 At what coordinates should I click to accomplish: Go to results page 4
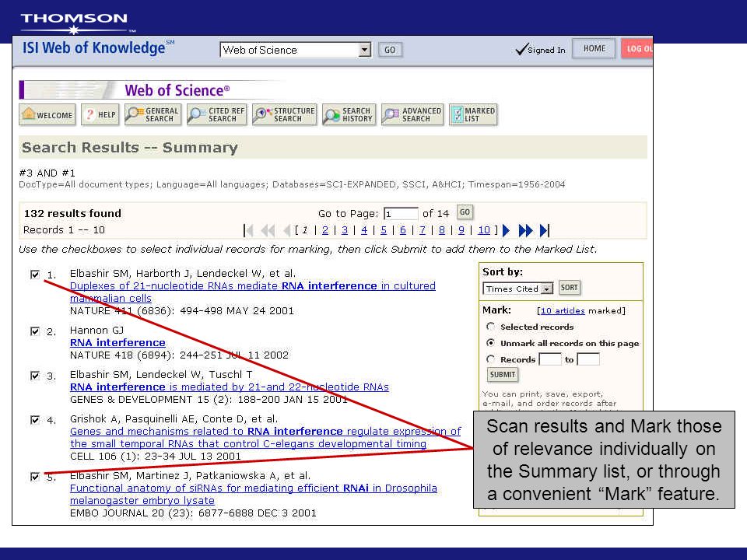pyautogui.click(x=364, y=230)
